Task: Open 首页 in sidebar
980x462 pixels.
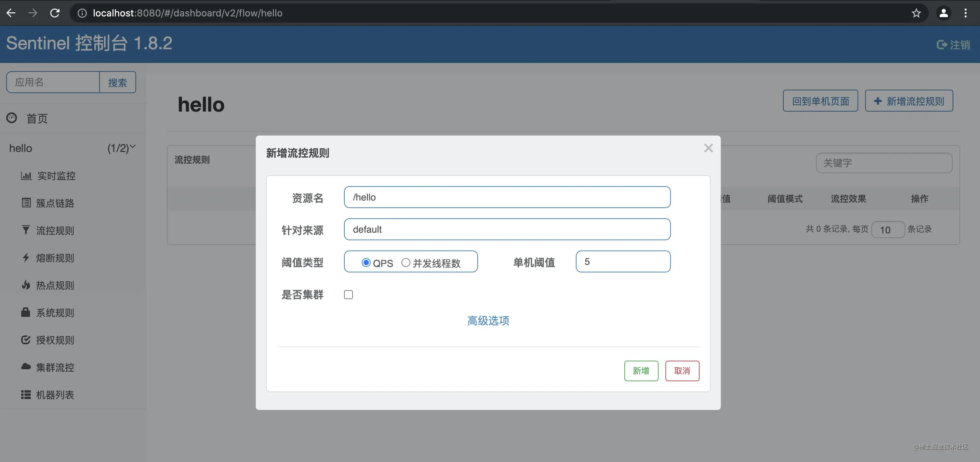Action: (37, 118)
